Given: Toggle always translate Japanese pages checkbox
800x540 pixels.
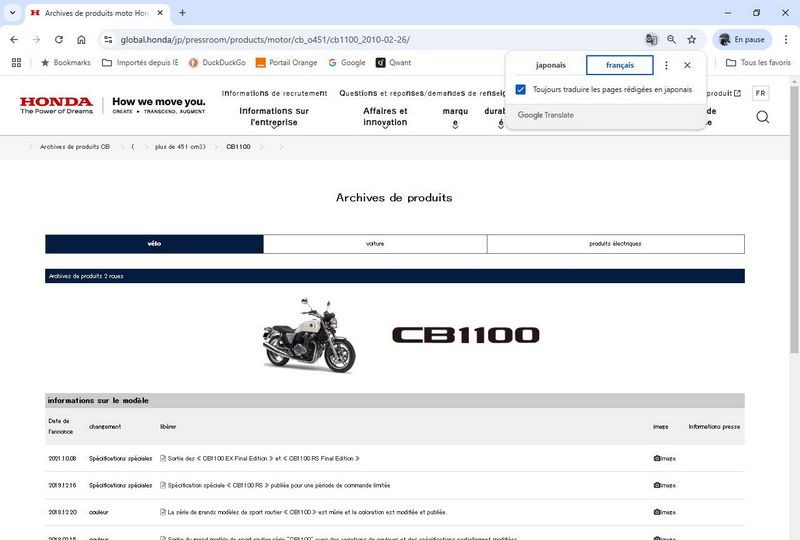Looking at the screenshot, I should (x=520, y=89).
